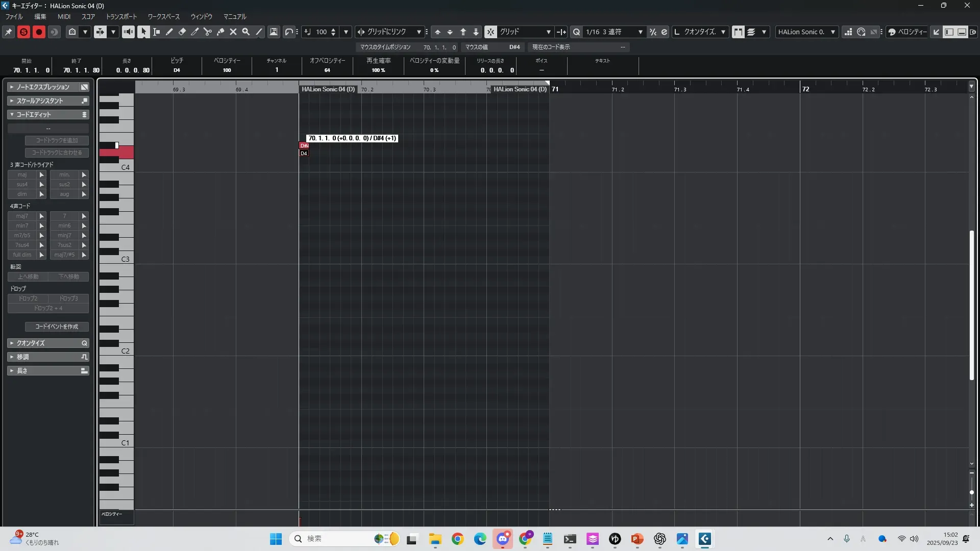Viewport: 980px width, 551px height.
Task: Select the Erase tool
Action: coord(182,32)
